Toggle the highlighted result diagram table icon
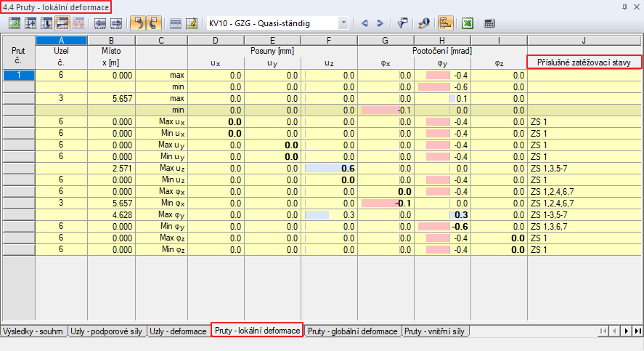 tap(62, 23)
